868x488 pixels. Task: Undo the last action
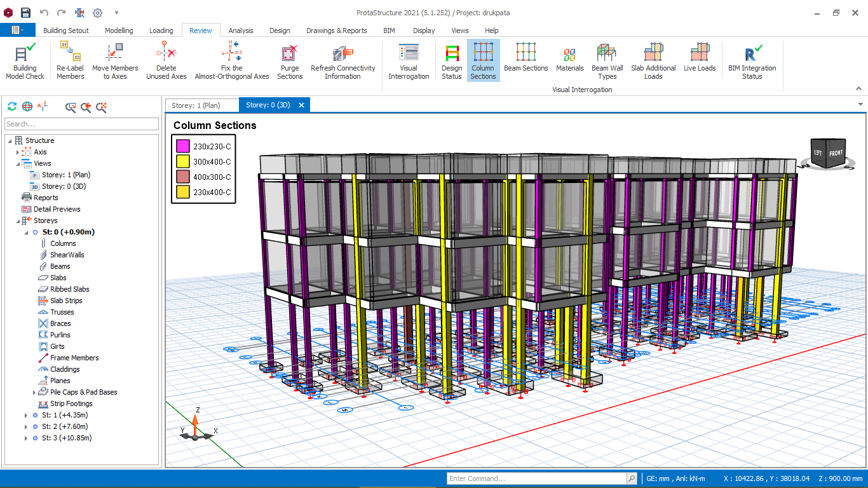click(x=44, y=13)
